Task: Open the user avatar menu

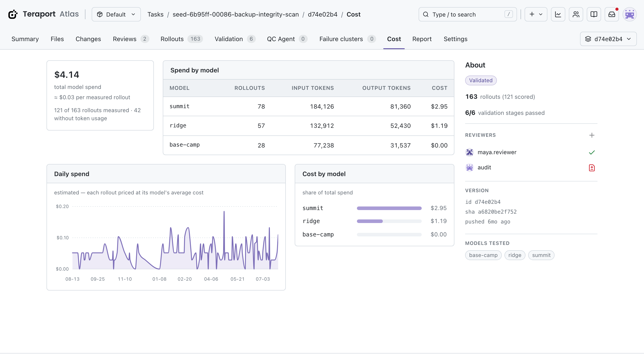Action: point(629,14)
